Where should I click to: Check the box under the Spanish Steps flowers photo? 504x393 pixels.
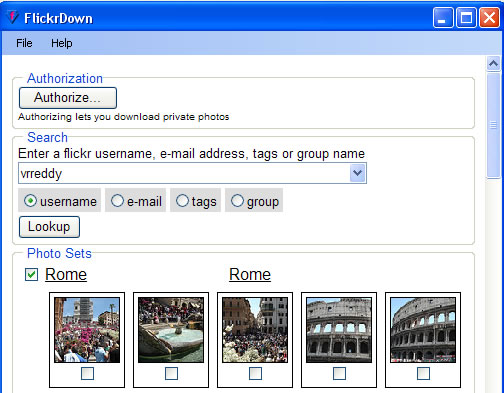click(87, 374)
